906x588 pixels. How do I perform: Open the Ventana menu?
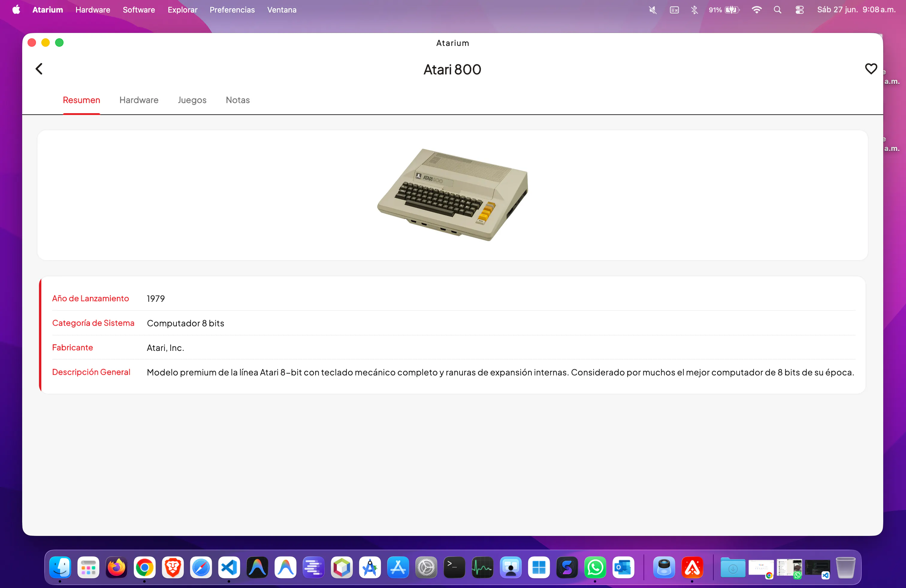click(x=282, y=10)
